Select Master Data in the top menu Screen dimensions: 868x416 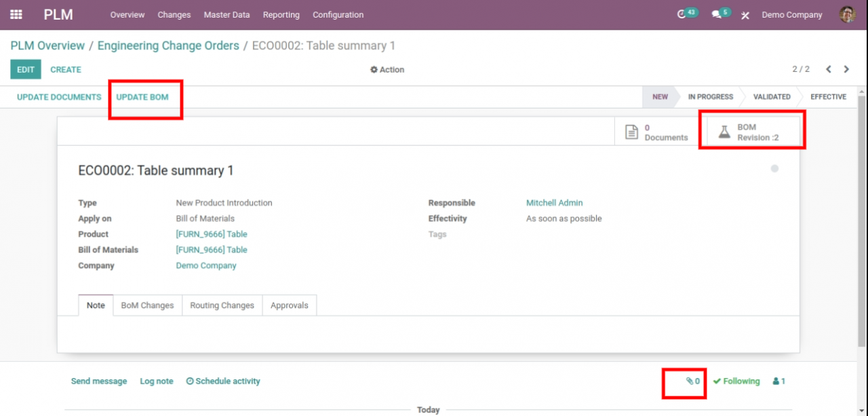click(x=226, y=14)
